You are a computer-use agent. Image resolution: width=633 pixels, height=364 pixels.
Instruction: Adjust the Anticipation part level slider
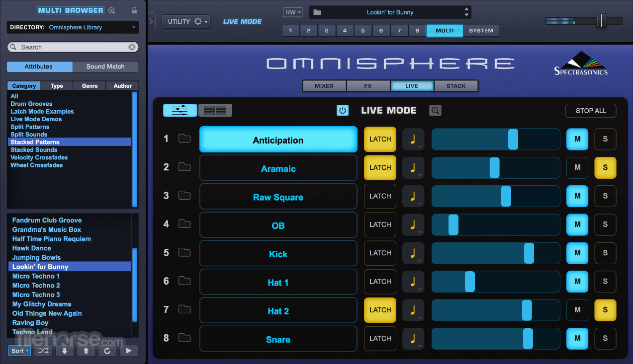513,139
